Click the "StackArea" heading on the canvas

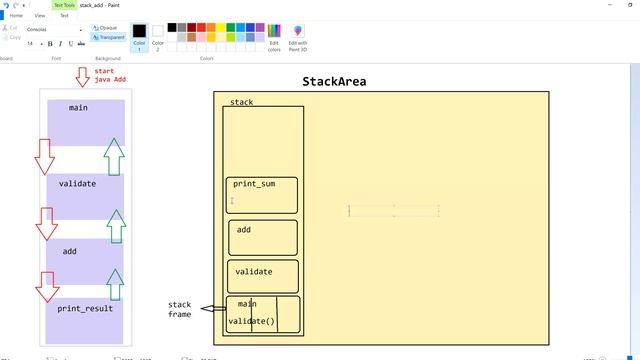pyautogui.click(x=334, y=82)
